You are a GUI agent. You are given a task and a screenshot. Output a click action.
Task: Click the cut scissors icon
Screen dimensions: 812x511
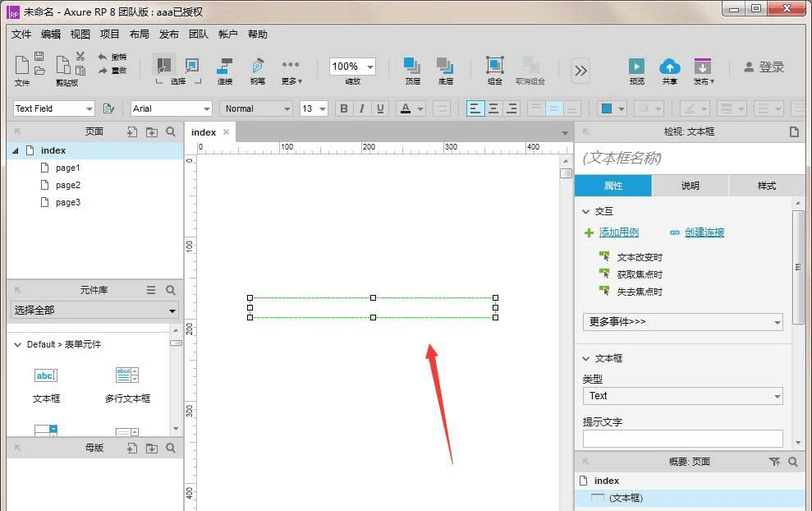[80, 56]
